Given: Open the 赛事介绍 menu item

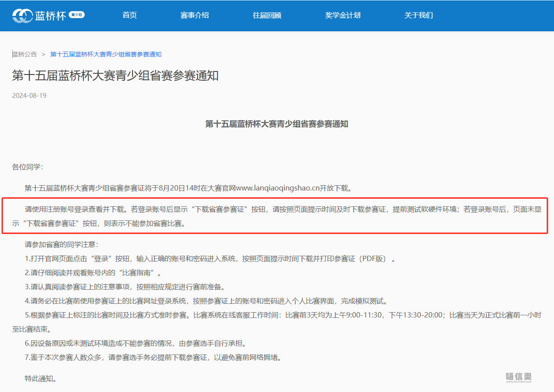Looking at the screenshot, I should (x=195, y=15).
